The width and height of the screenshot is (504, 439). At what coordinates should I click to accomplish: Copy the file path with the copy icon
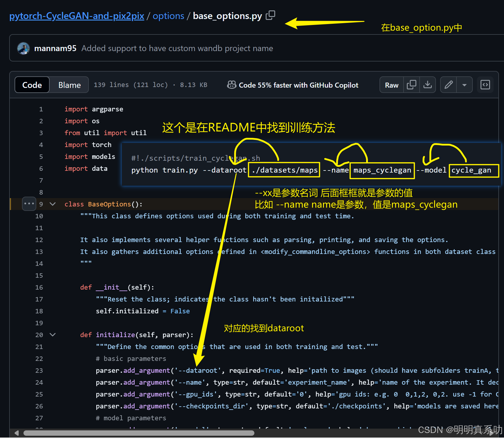point(270,15)
